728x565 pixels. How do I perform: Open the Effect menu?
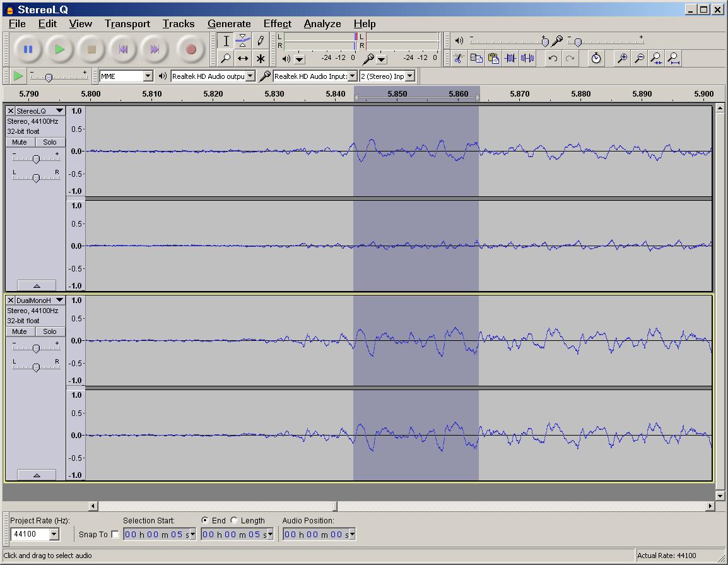pos(277,24)
